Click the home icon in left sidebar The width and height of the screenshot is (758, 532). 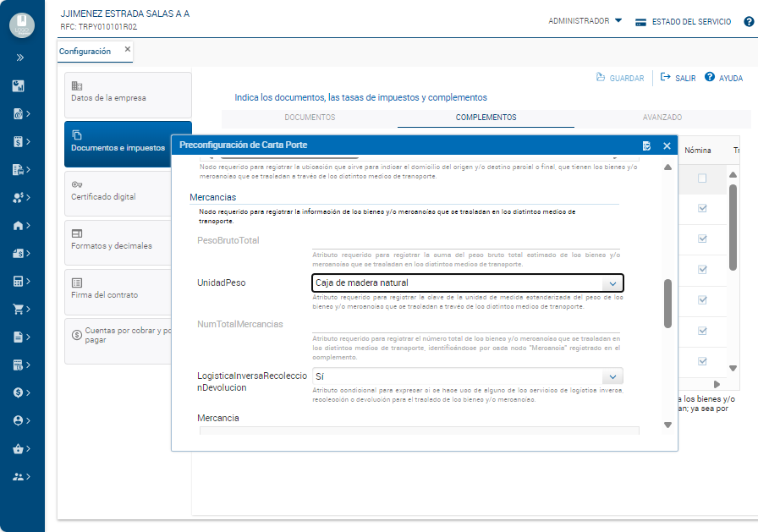coord(18,226)
